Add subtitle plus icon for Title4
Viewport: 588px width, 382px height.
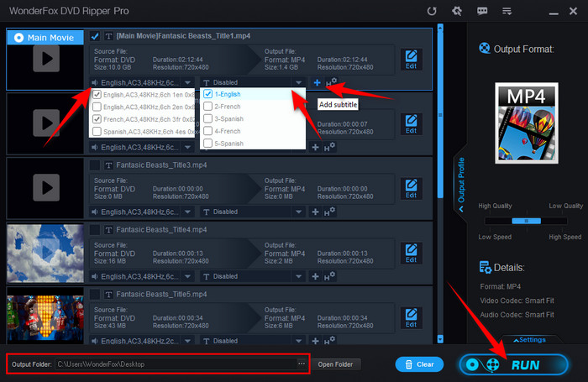pos(315,276)
